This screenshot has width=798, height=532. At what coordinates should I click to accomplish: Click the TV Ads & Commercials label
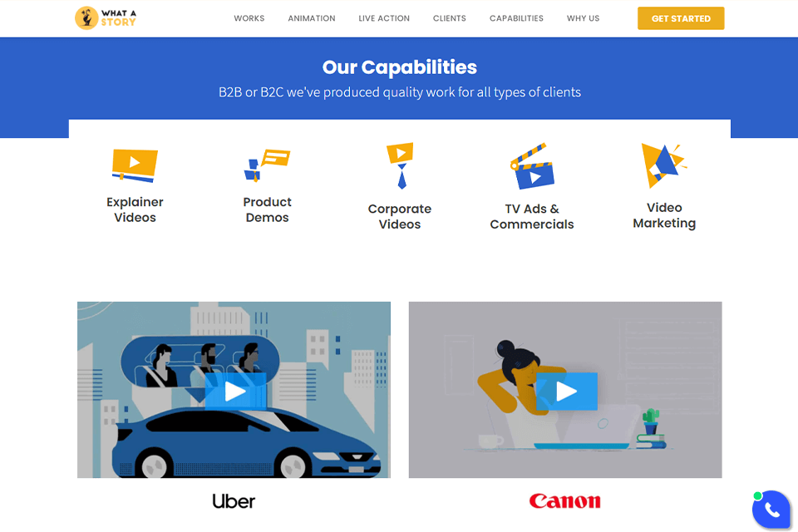point(532,216)
